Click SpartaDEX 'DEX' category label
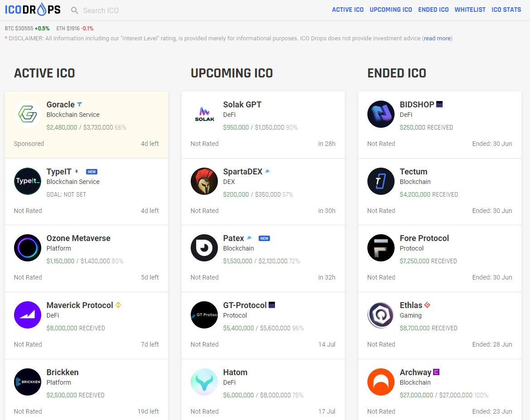The width and height of the screenshot is (530, 420). (x=229, y=182)
